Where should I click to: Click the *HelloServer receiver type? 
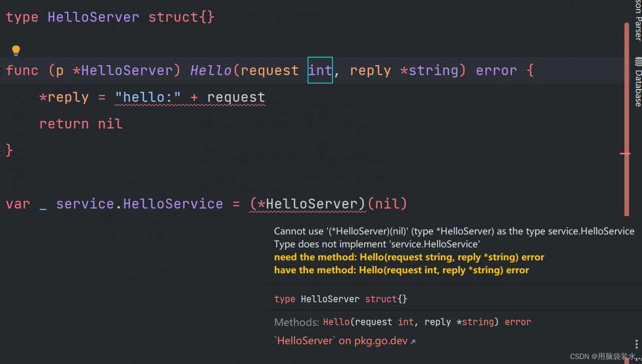click(126, 70)
